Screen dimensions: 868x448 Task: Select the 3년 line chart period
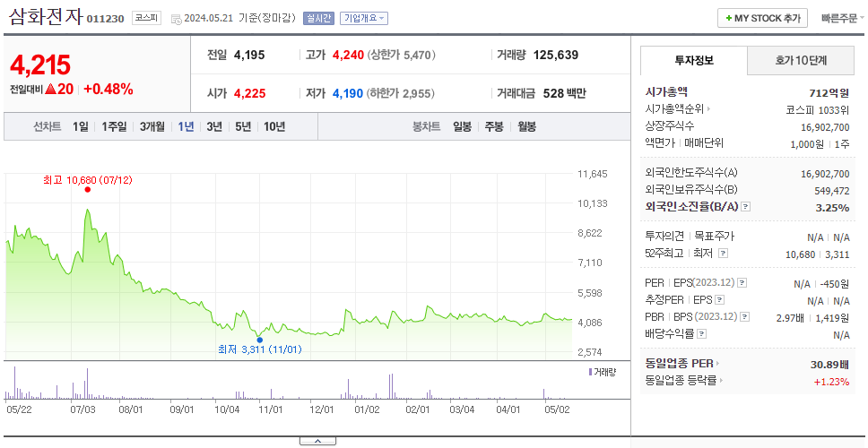(214, 126)
